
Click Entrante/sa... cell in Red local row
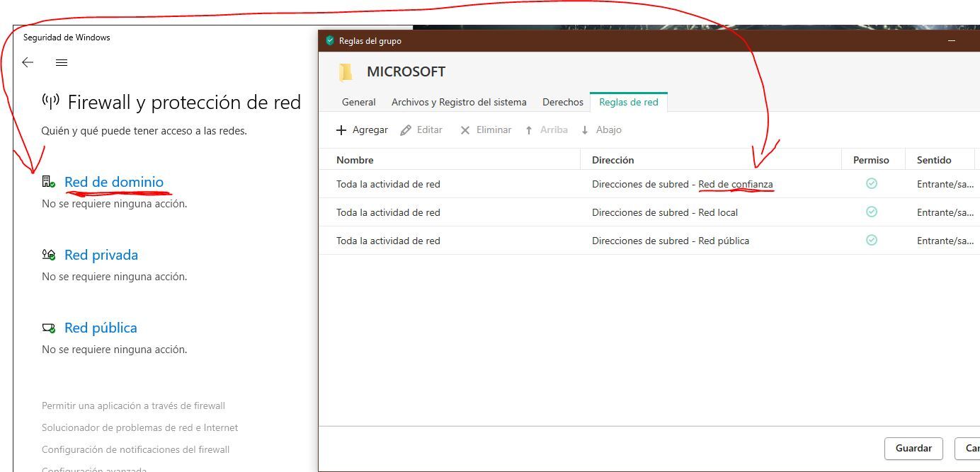[945, 212]
